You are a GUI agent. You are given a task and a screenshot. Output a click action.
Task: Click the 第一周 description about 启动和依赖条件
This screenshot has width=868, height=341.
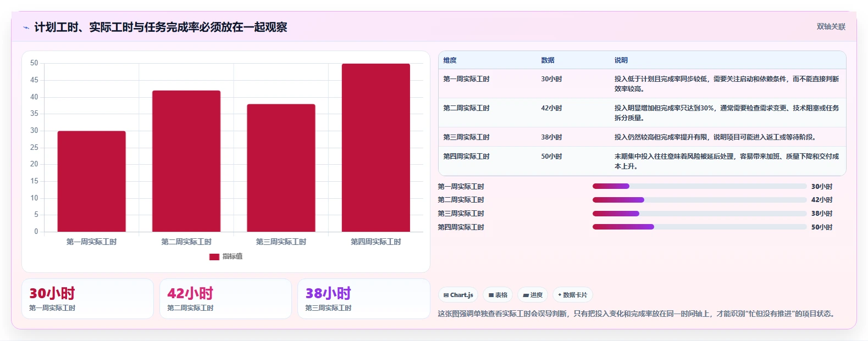727,84
